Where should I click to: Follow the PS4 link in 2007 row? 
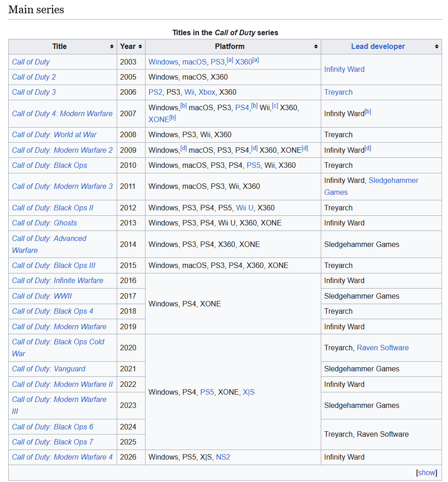242,107
